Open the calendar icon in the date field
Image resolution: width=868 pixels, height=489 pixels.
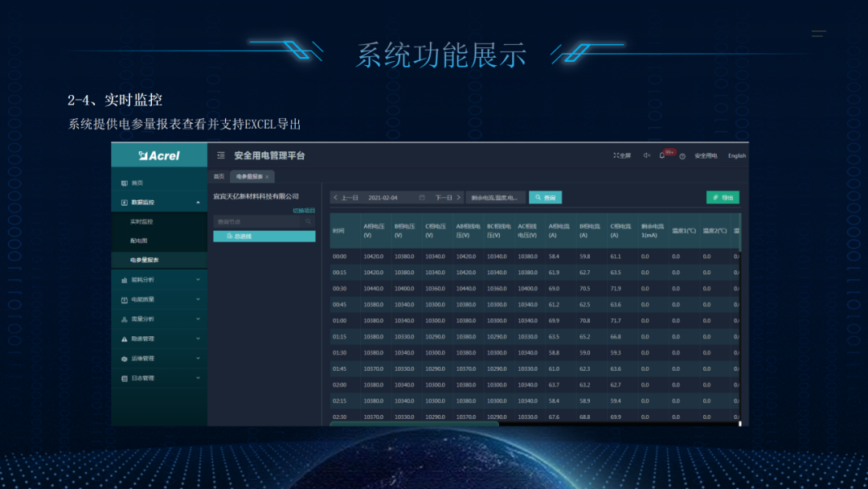click(422, 197)
